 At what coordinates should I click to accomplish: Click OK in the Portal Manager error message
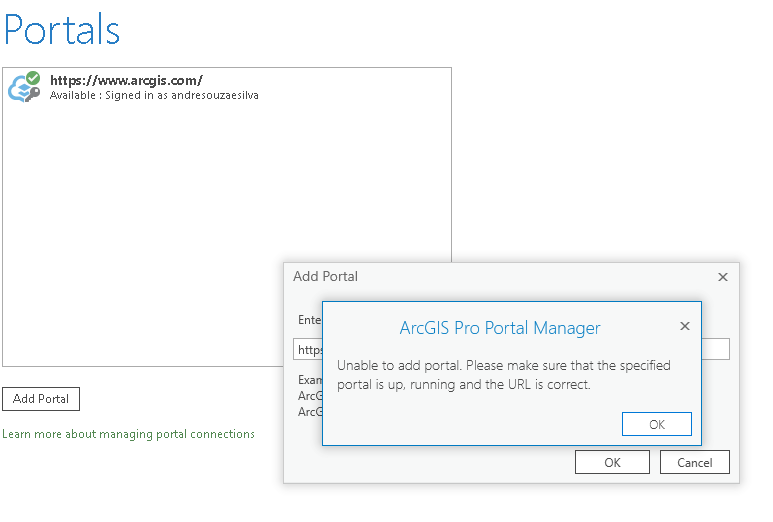click(x=657, y=424)
